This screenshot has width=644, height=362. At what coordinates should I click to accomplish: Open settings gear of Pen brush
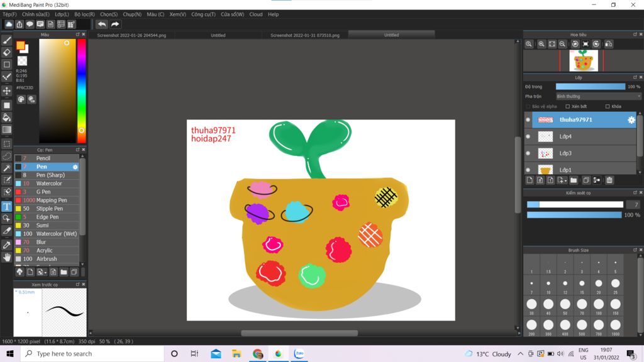[75, 167]
